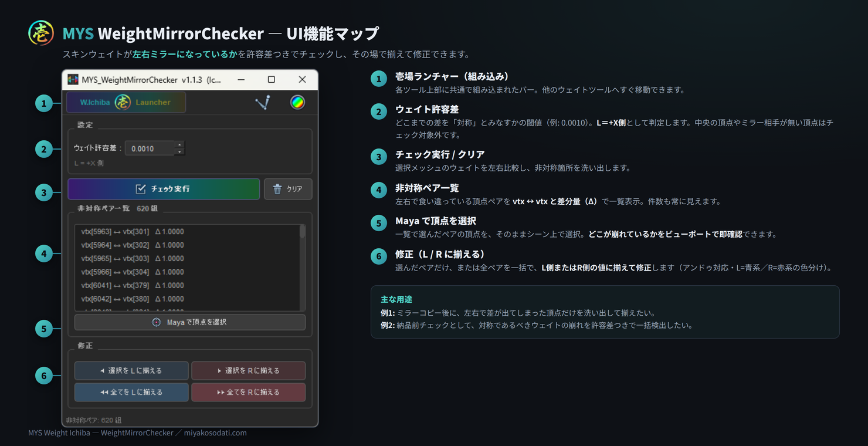This screenshot has height=446, width=868.
Task: Decrease weight tolerance with down arrow
Action: tap(180, 152)
